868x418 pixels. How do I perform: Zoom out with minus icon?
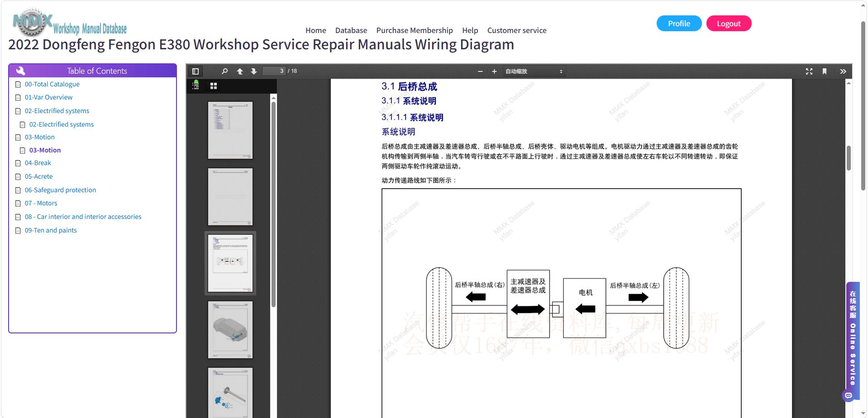pyautogui.click(x=480, y=71)
